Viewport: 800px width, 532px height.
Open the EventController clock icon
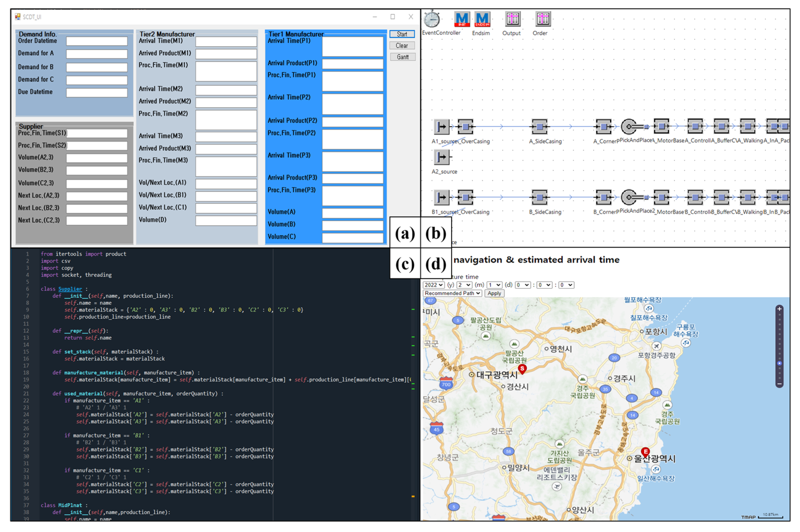pyautogui.click(x=432, y=19)
